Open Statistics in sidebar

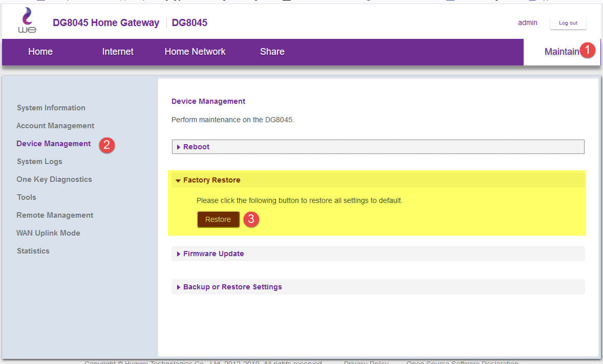[33, 251]
